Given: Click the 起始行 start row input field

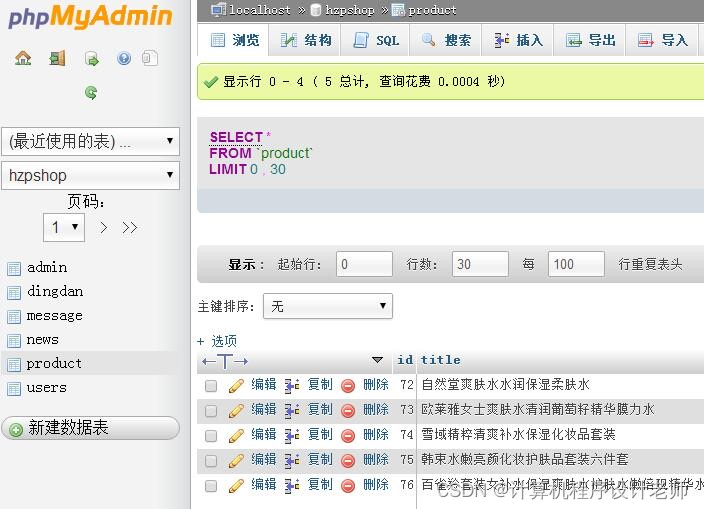Looking at the screenshot, I should click(364, 264).
